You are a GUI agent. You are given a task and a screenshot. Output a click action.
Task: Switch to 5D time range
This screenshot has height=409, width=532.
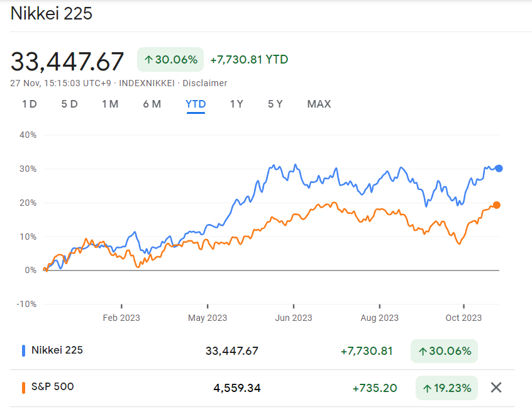point(69,104)
